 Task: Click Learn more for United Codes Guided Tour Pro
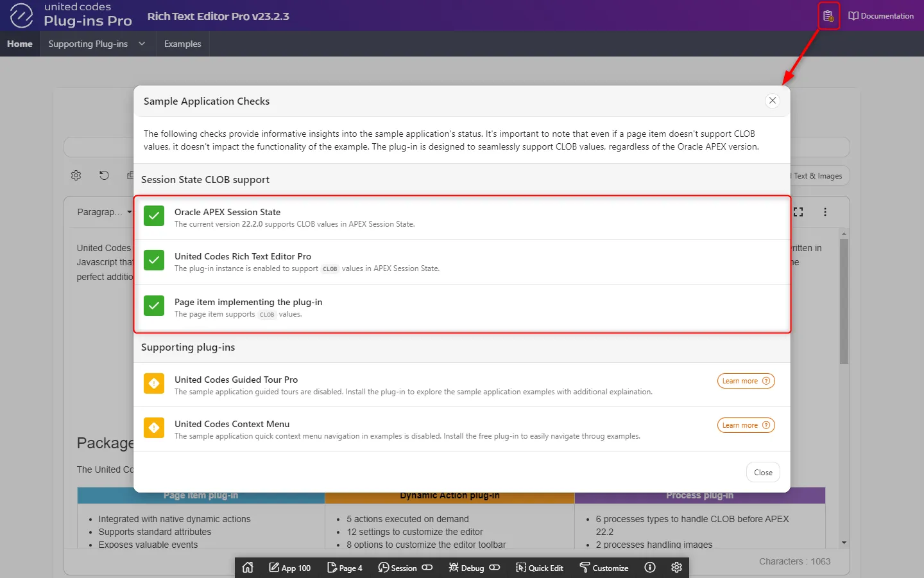746,381
